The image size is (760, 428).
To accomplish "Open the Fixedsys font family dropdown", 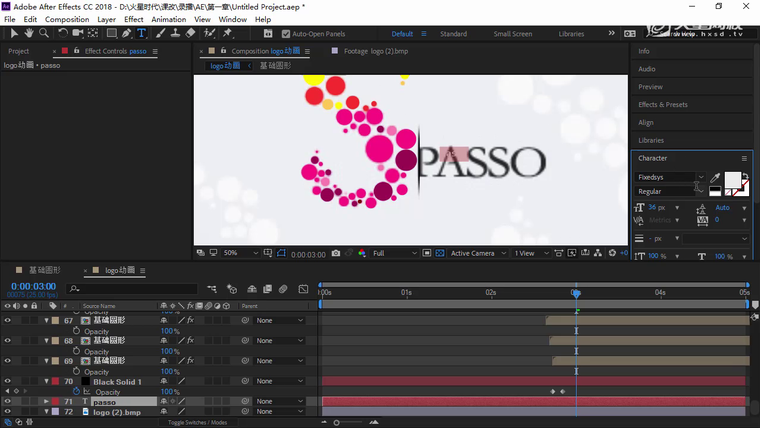I will (671, 177).
